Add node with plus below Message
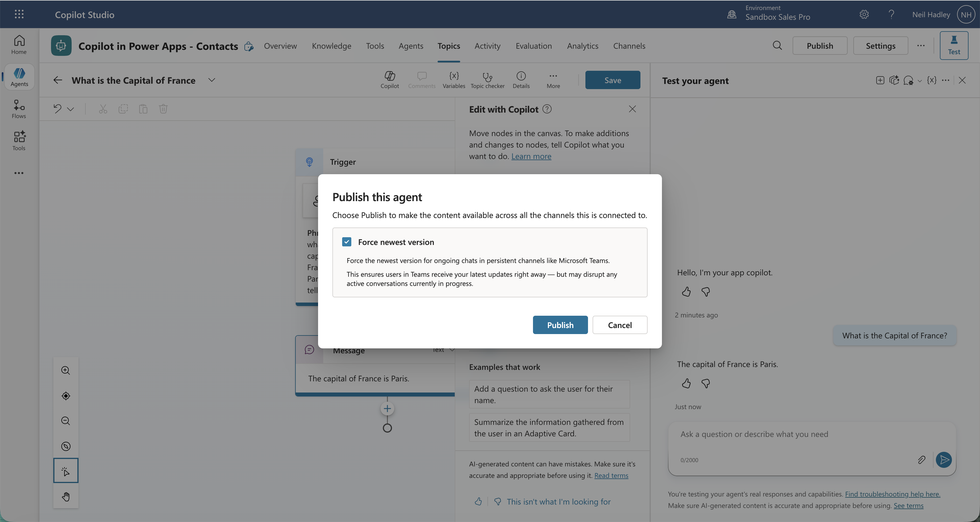The height and width of the screenshot is (522, 980). point(387,409)
